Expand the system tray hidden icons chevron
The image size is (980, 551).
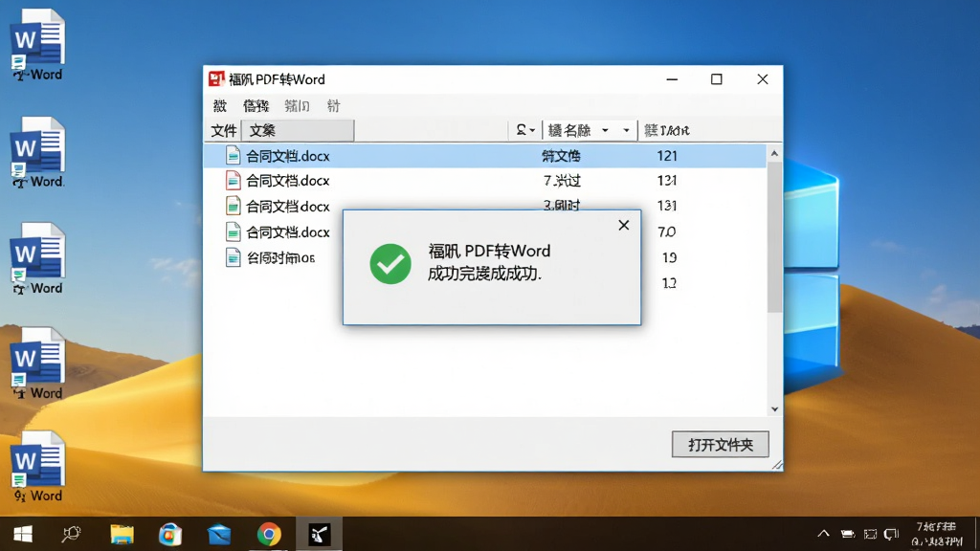tap(823, 534)
